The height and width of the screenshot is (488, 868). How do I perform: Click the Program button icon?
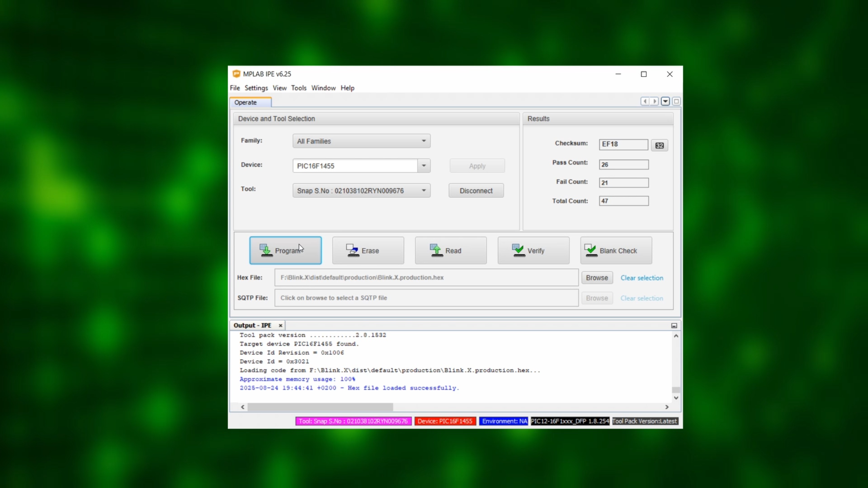click(266, 250)
